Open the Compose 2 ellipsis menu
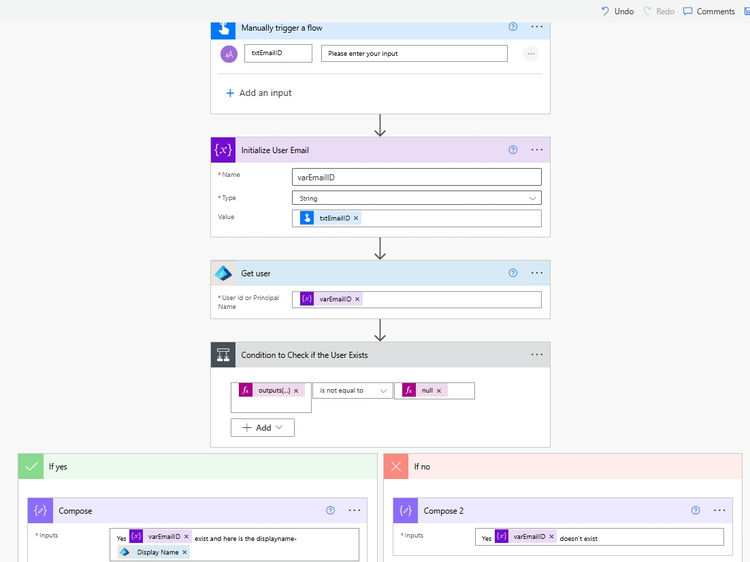Image resolution: width=750 pixels, height=562 pixels. point(719,510)
